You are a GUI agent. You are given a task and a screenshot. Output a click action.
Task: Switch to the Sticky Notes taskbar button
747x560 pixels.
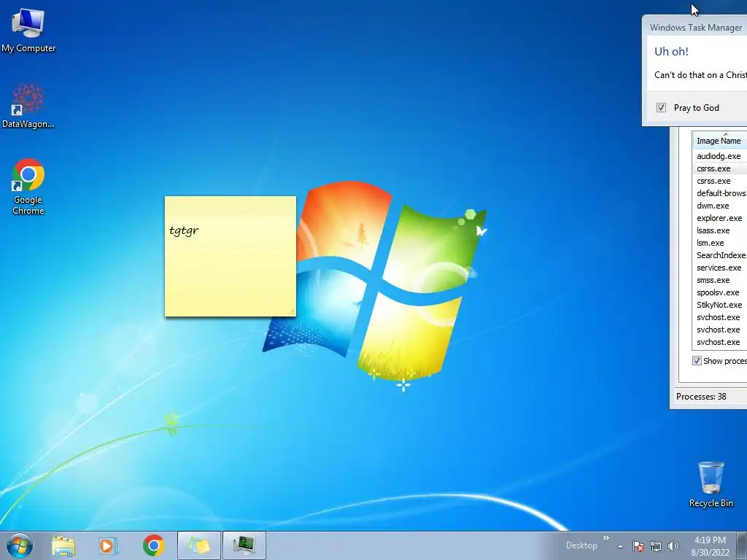199,545
